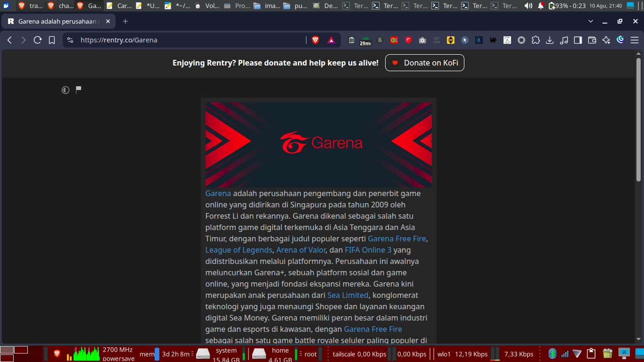Click the report flag icon
Image resolution: width=644 pixels, height=362 pixels.
[x=79, y=90]
